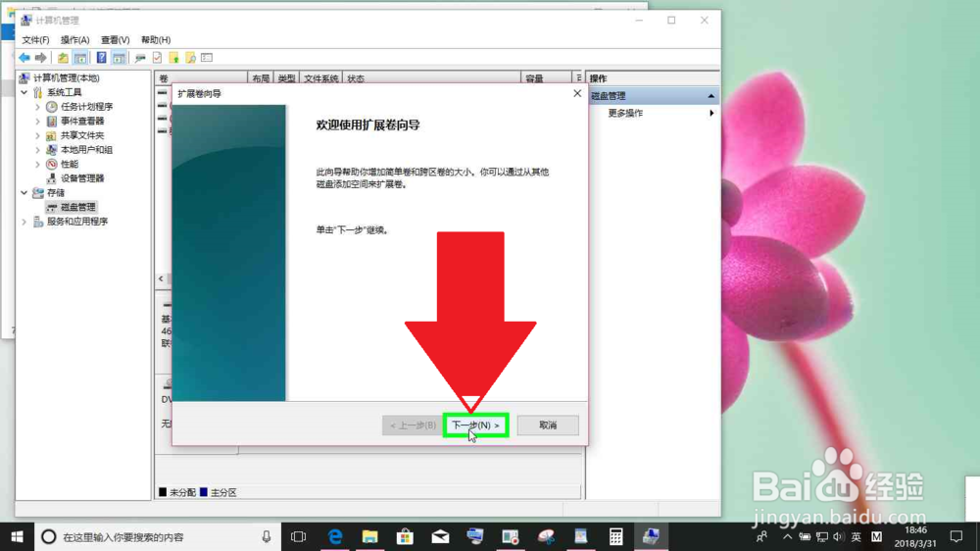The image size is (980, 551).
Task: Select 任务计划程序 in the tree
Action: [86, 107]
